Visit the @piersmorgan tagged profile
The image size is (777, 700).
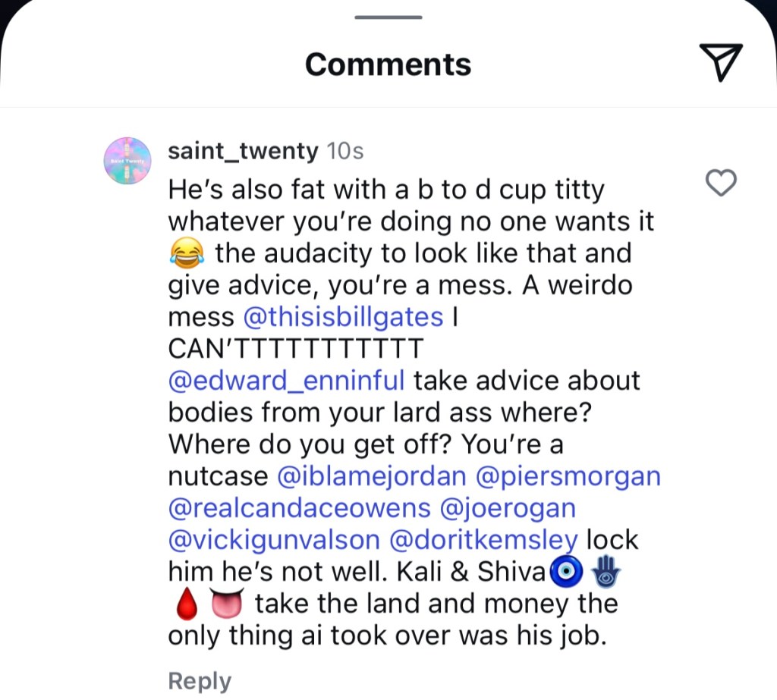pos(568,476)
